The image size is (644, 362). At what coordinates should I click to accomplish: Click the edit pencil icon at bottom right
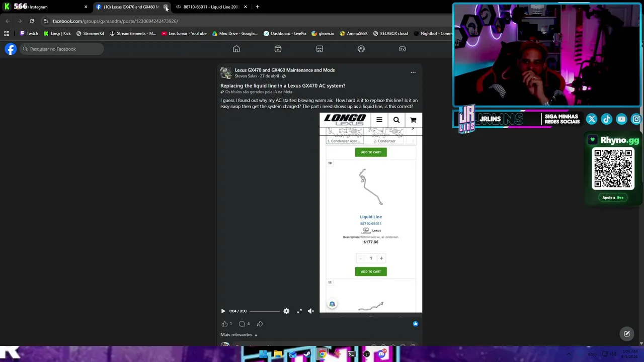(627, 334)
